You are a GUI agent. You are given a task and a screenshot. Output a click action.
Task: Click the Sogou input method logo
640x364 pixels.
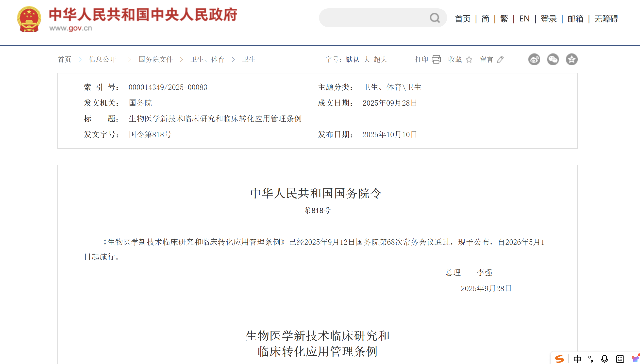tap(559, 359)
